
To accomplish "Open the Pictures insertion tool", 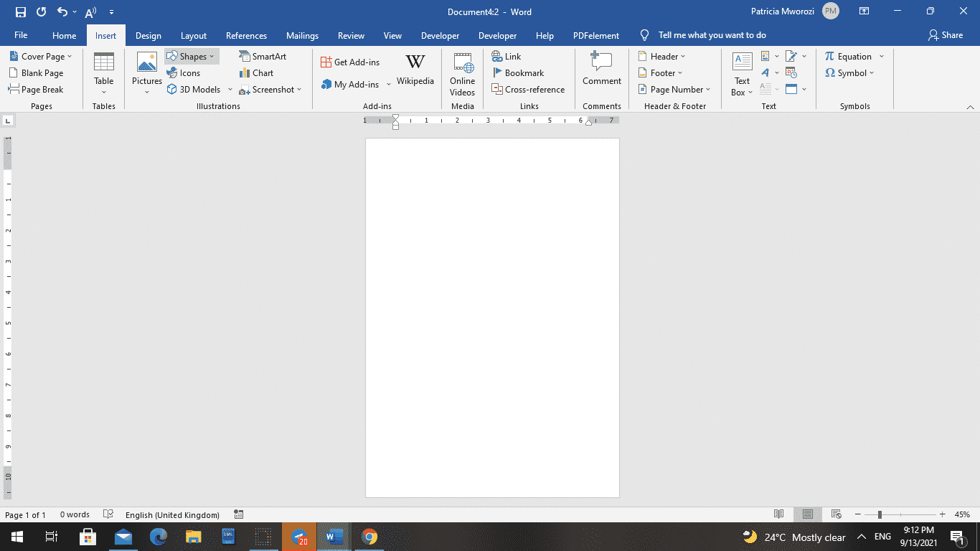I will tap(146, 72).
